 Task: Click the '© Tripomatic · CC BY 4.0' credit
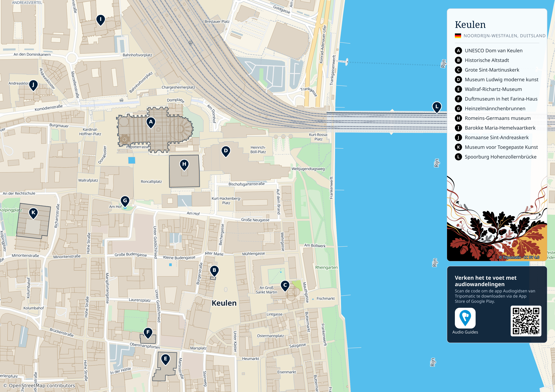[x=519, y=257]
